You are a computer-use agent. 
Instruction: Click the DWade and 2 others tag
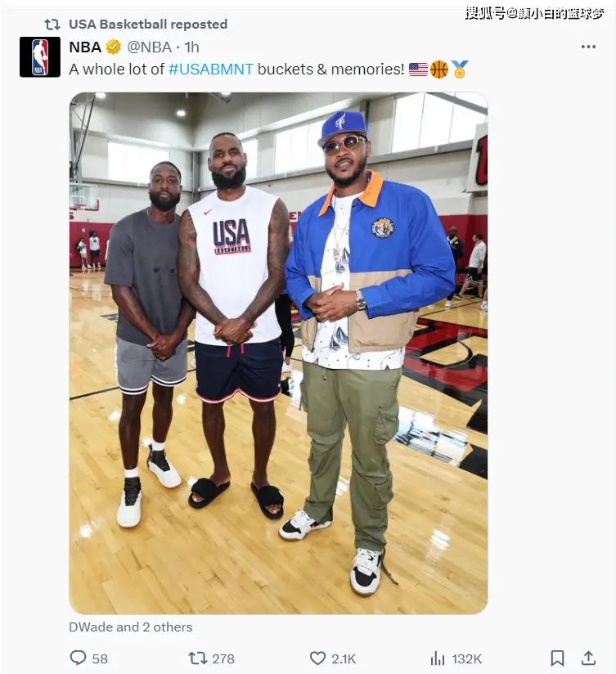tap(131, 627)
